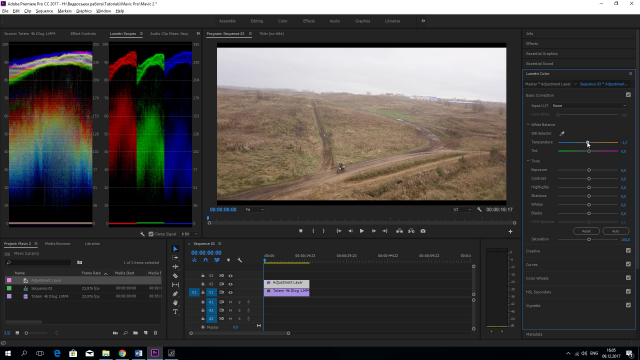Step forward one frame
640x360 pixels.
[373, 231]
